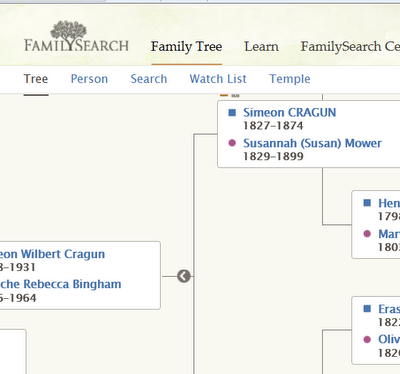Select the Search sub-tab

(x=149, y=79)
